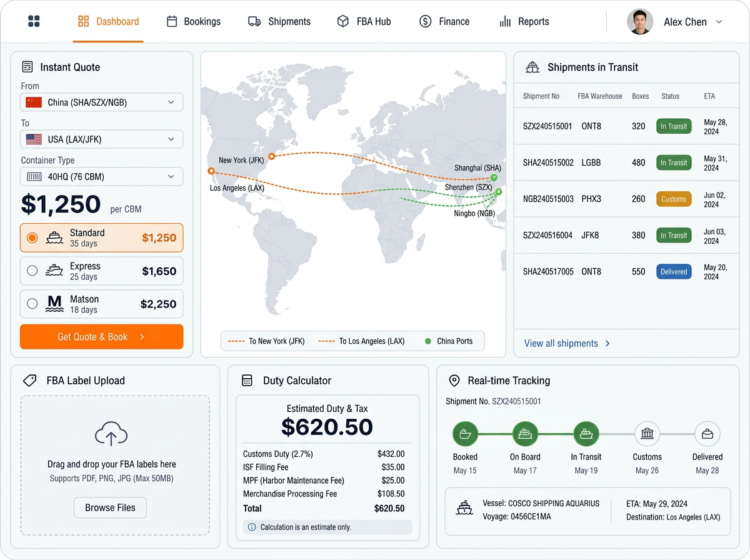This screenshot has height=560, width=750.
Task: Click the vessel ship icon near COSCO
Action: 464,507
